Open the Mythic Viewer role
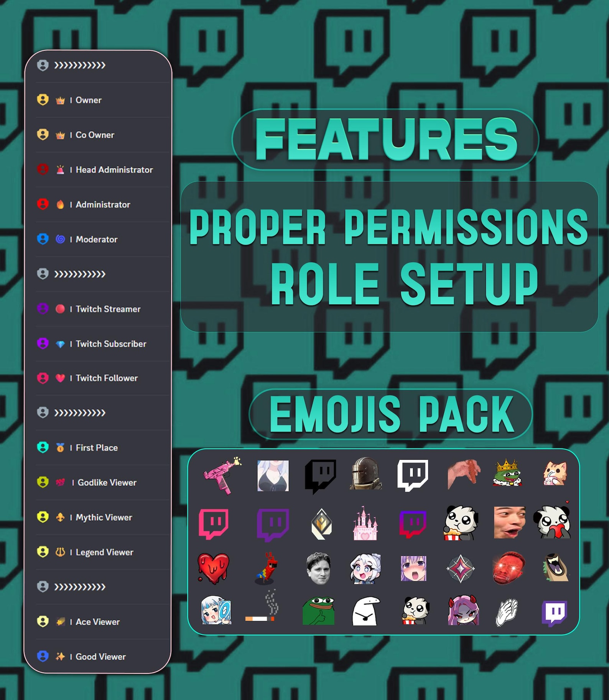The image size is (609, 700). click(x=104, y=517)
